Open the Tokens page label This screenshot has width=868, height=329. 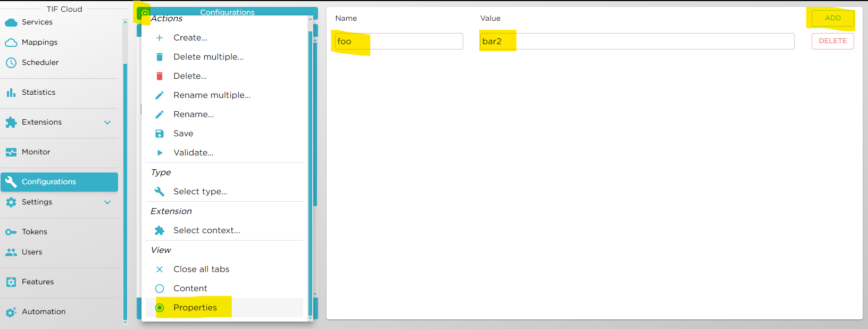click(x=35, y=232)
